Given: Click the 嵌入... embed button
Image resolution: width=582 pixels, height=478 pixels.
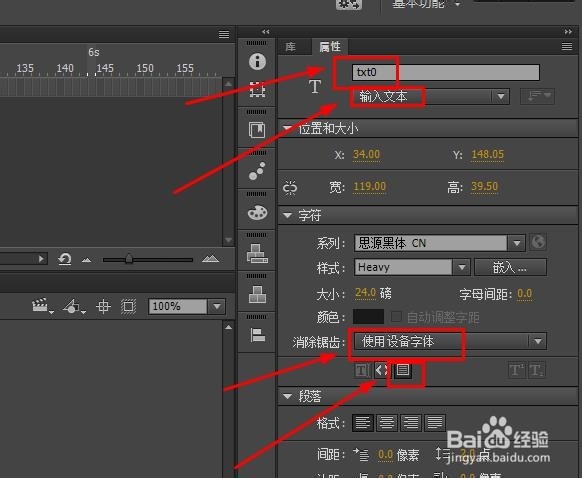Looking at the screenshot, I should point(510,267).
